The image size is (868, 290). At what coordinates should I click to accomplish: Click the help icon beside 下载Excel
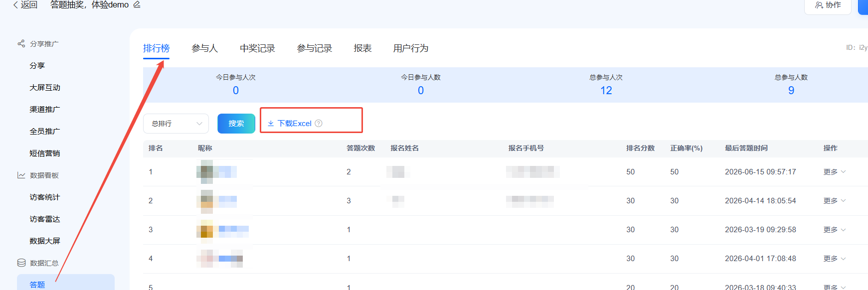319,124
